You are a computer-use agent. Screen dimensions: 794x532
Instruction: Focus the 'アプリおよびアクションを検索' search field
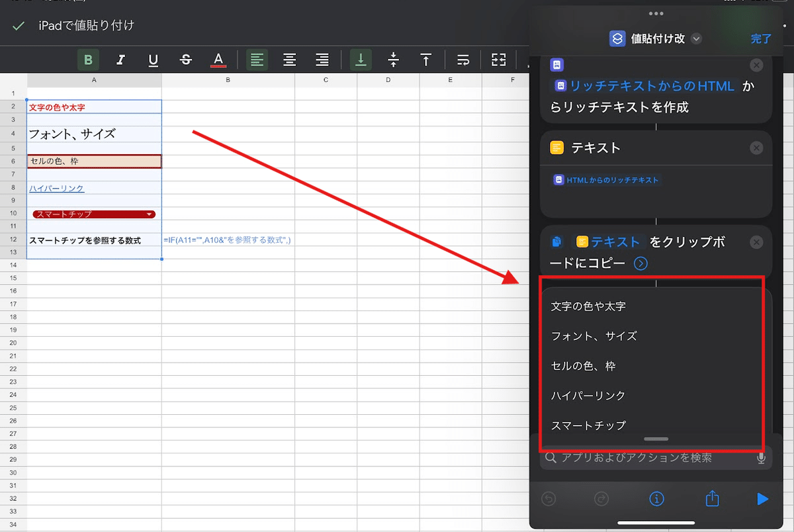coord(656,458)
